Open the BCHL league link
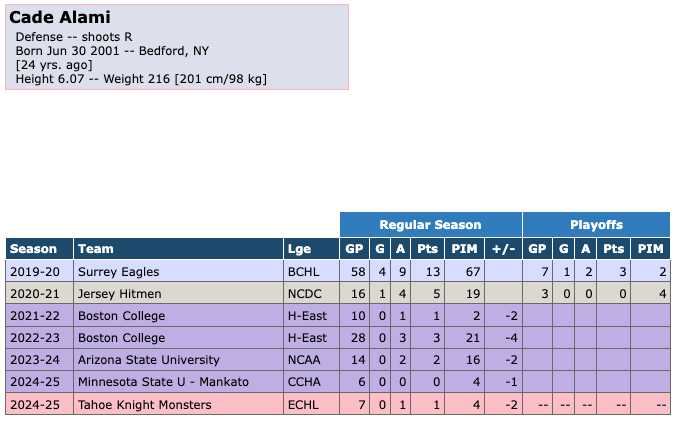The width and height of the screenshot is (676, 421). (x=302, y=271)
